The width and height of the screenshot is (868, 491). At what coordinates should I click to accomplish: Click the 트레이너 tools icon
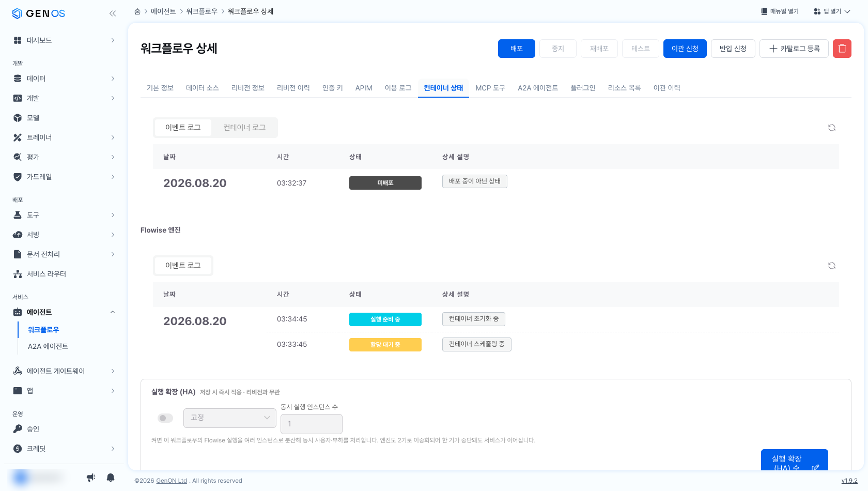18,137
